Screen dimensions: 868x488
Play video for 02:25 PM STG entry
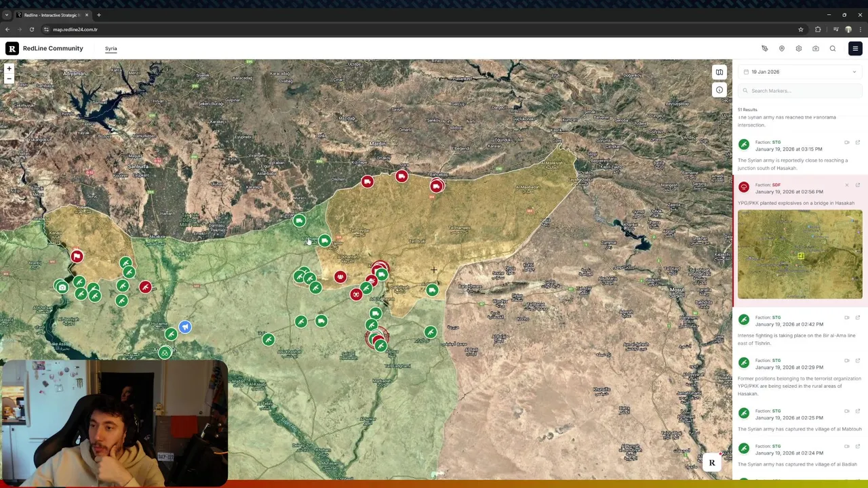(x=846, y=411)
